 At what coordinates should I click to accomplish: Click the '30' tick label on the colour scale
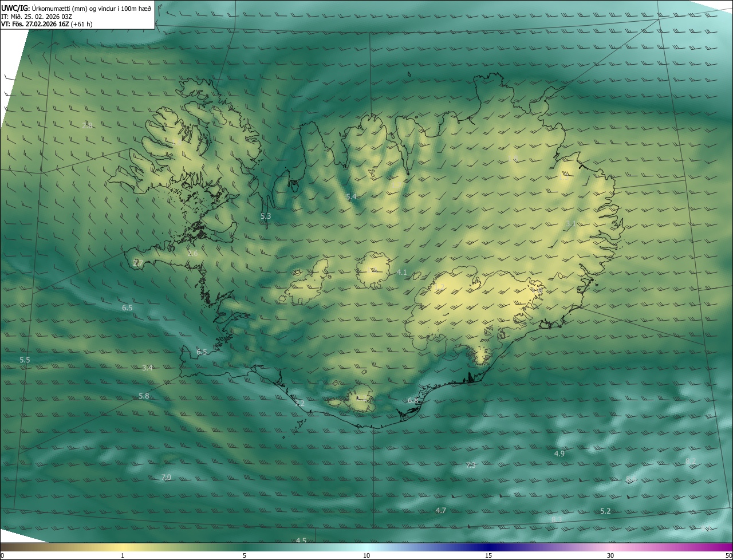pyautogui.click(x=610, y=555)
